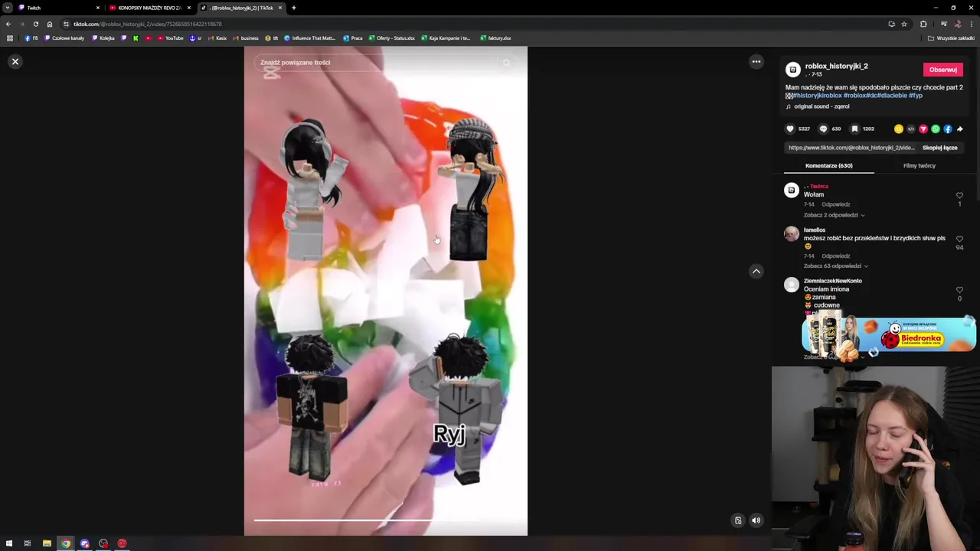Like ZiemniaczekNewKonto comment heart

pos(959,290)
